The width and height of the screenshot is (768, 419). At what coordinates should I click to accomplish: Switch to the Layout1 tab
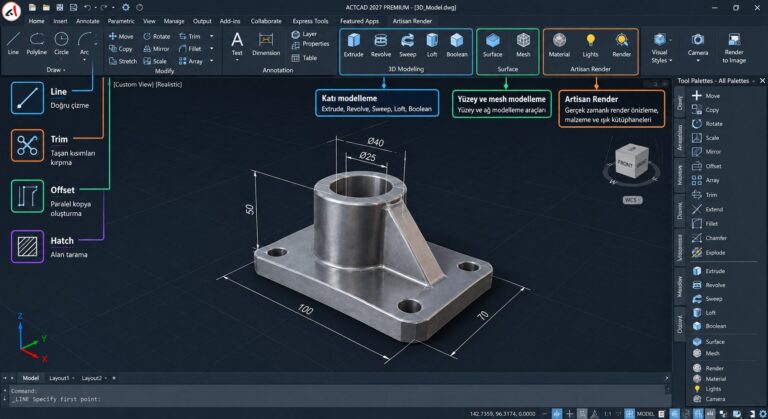click(x=59, y=378)
